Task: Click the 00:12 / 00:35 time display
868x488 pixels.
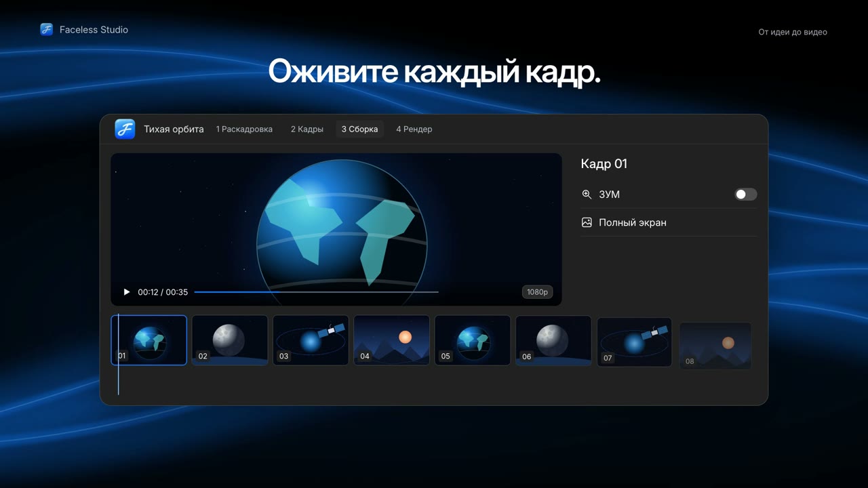Action: pos(163,292)
